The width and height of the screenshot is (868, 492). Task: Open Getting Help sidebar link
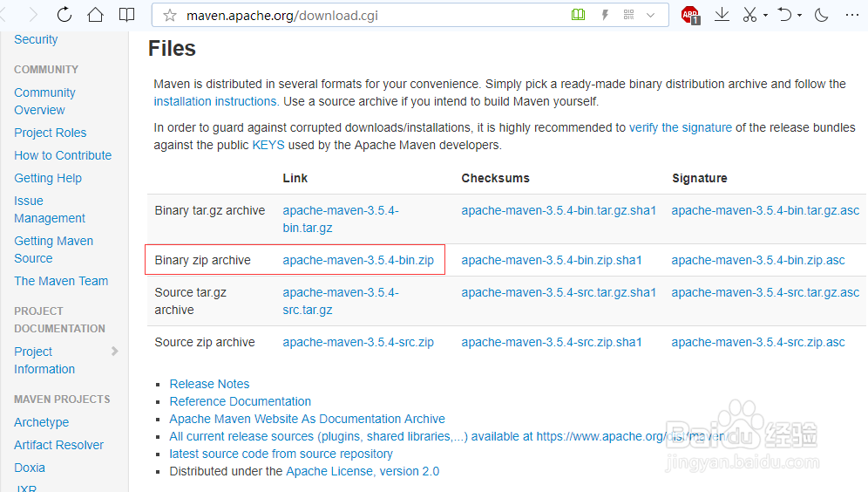point(48,179)
